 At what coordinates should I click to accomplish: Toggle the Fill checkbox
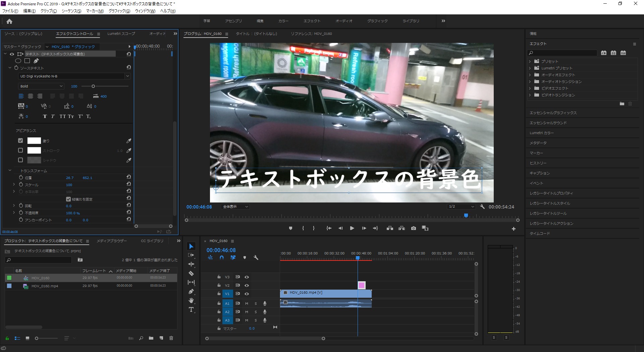coord(20,140)
